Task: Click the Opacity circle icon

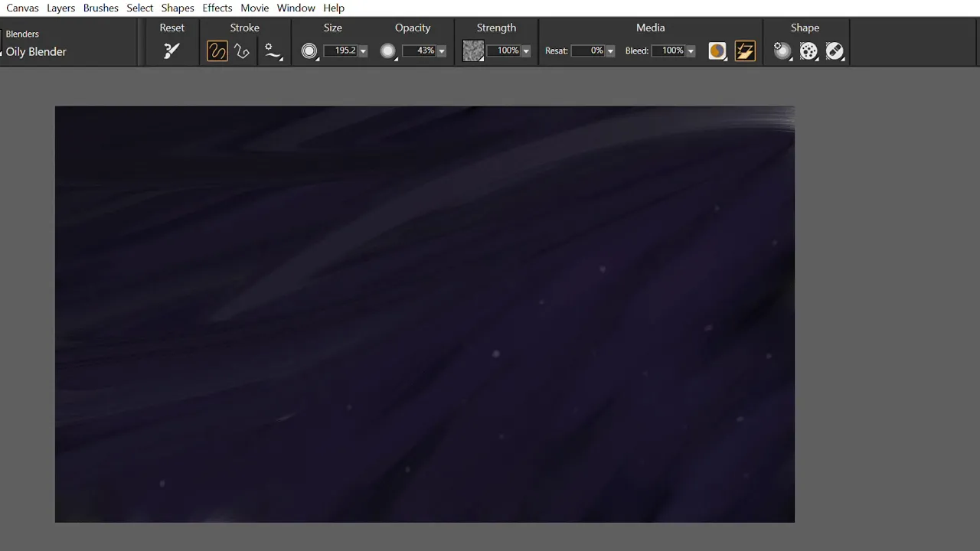Action: click(x=388, y=51)
